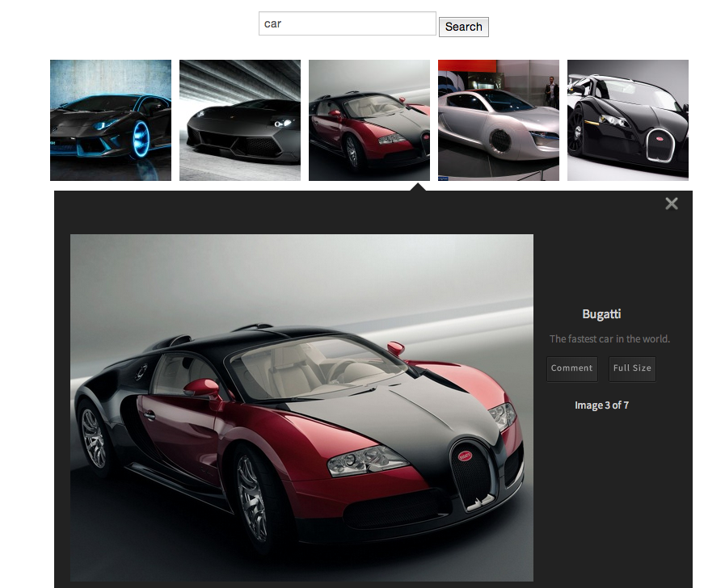
Task: Click the Comment button
Action: pos(572,368)
